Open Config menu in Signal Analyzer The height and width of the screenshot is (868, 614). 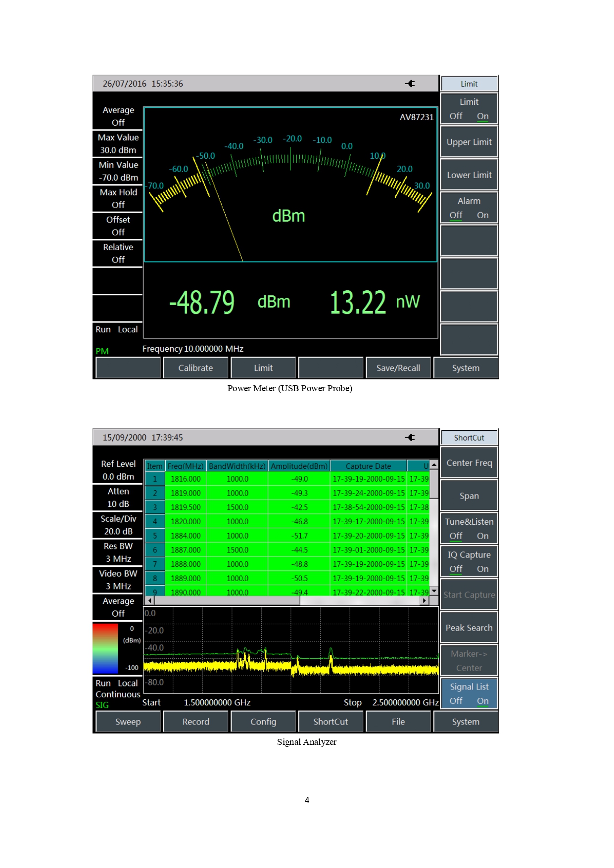(x=263, y=722)
